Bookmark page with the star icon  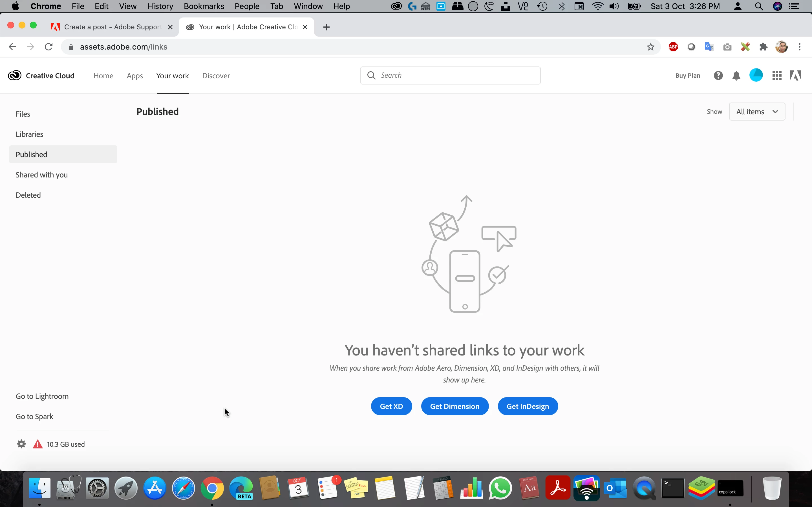pyautogui.click(x=651, y=47)
